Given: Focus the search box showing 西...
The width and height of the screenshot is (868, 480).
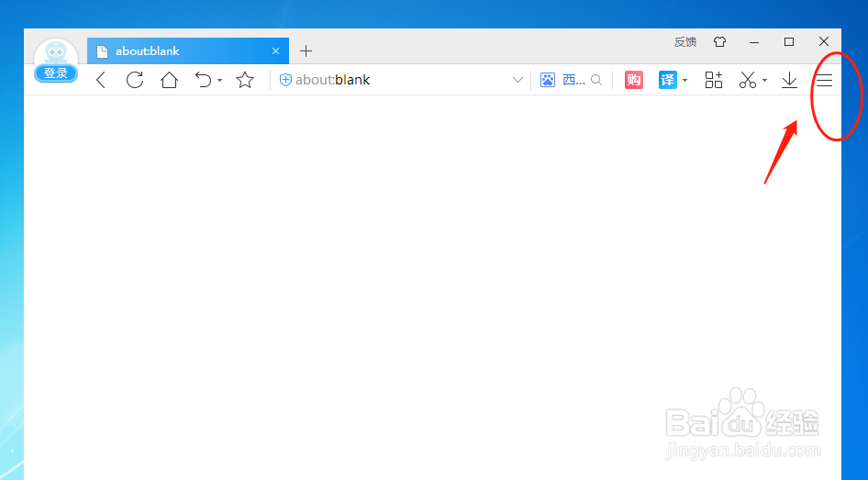Looking at the screenshot, I should [573, 80].
